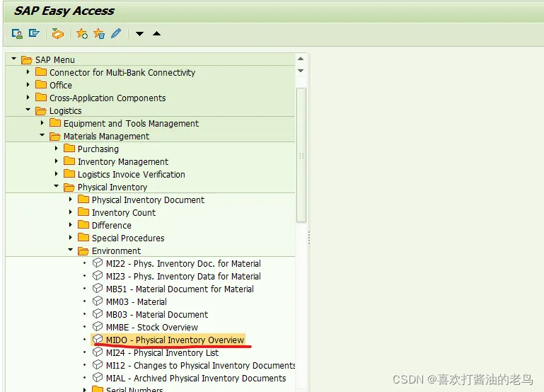Select MI22 - Phys. Inventory Doc. for Material
Viewport: 544px width, 392px height.
183,264
